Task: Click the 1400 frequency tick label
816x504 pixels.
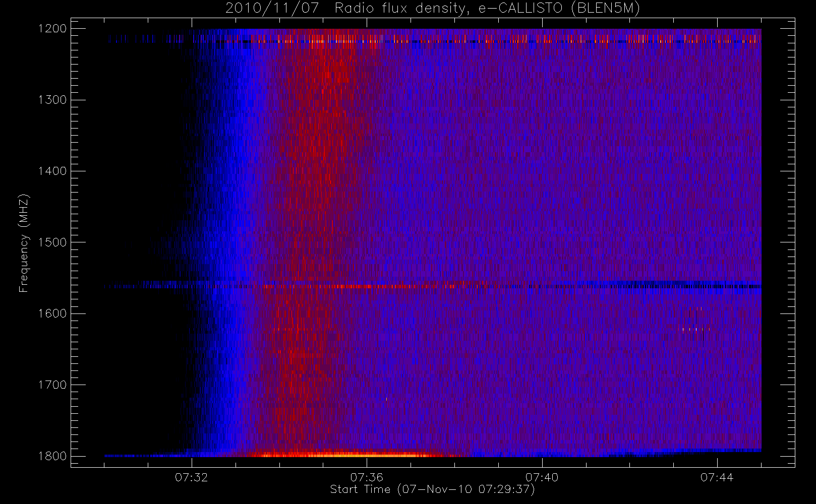Action: click(x=52, y=171)
